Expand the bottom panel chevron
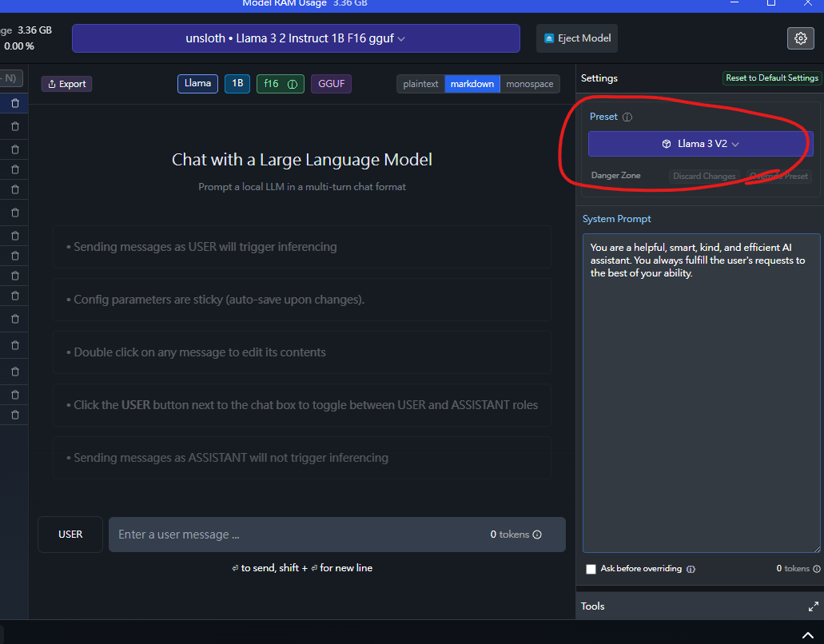 [808, 636]
